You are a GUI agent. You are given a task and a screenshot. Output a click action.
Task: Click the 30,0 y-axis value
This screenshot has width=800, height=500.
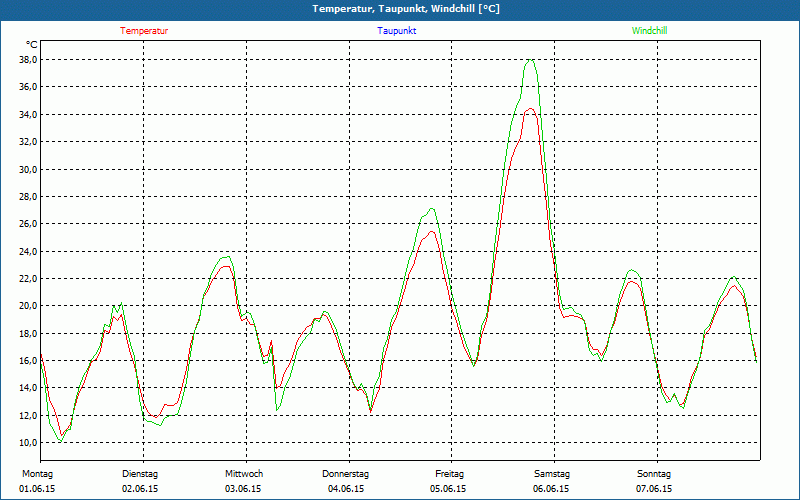(29, 169)
